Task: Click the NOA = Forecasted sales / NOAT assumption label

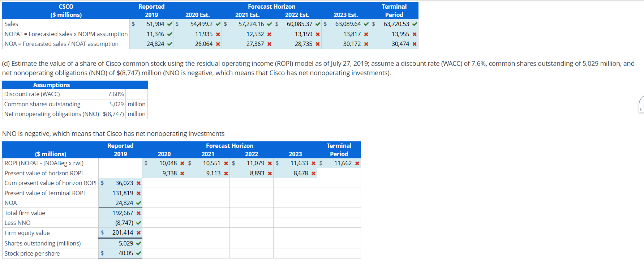Action: tap(61, 44)
